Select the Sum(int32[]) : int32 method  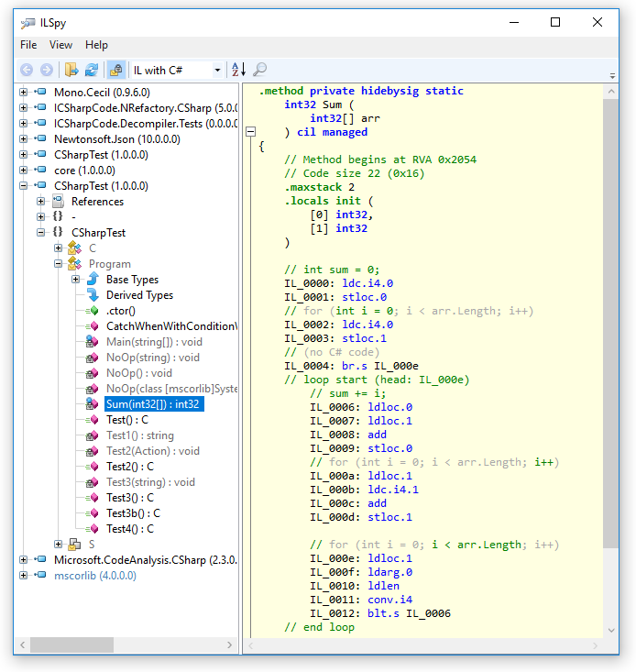pos(154,404)
